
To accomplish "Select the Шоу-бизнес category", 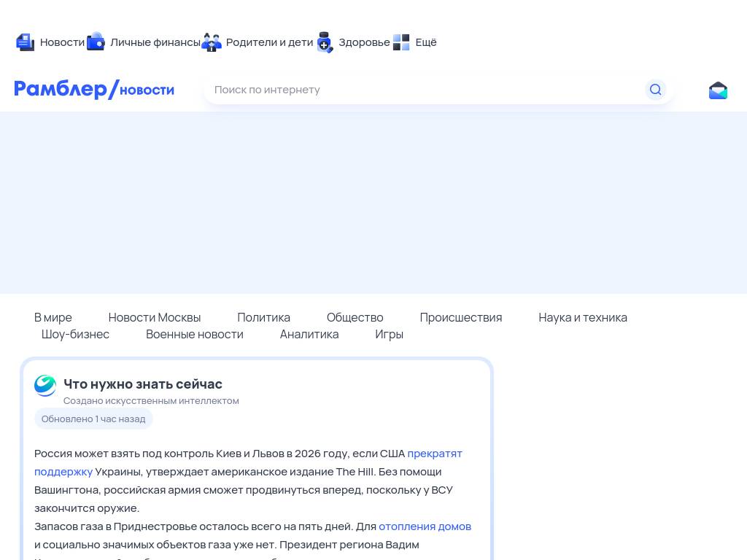I will pos(75,334).
